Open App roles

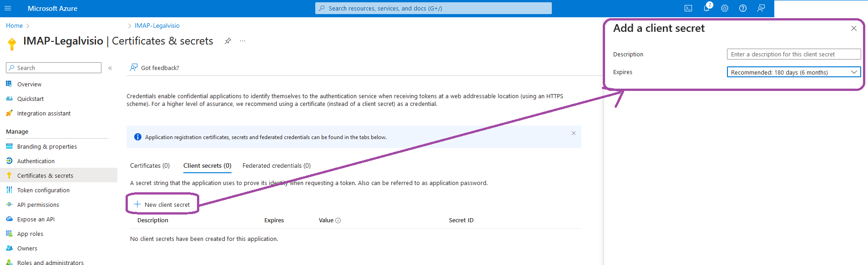(x=30, y=234)
